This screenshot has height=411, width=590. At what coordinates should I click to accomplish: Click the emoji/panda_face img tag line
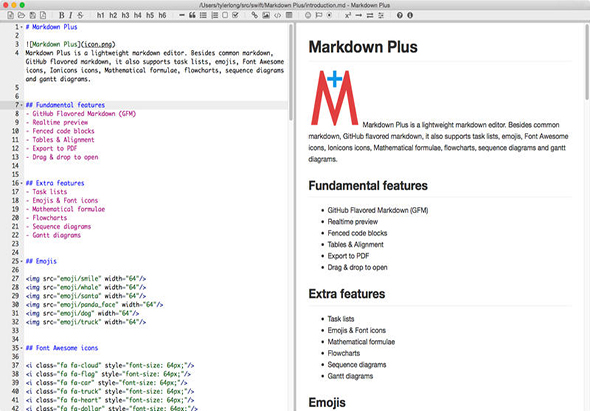(94, 305)
